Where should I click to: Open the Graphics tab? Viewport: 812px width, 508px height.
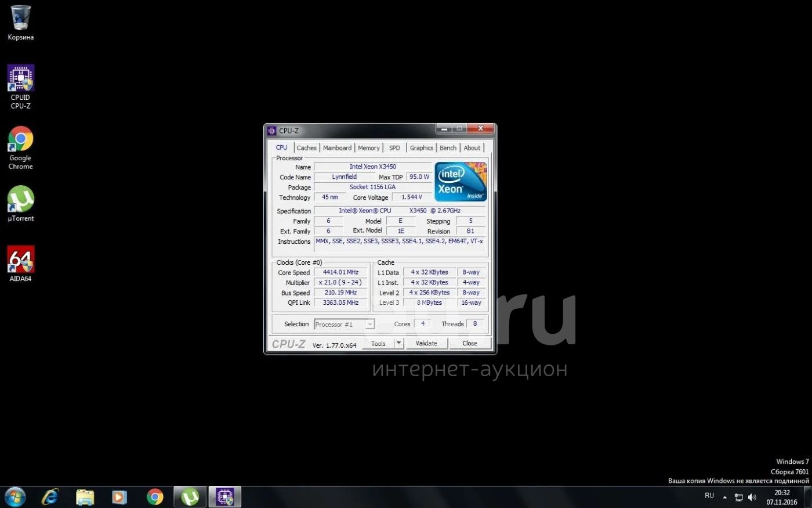click(422, 148)
